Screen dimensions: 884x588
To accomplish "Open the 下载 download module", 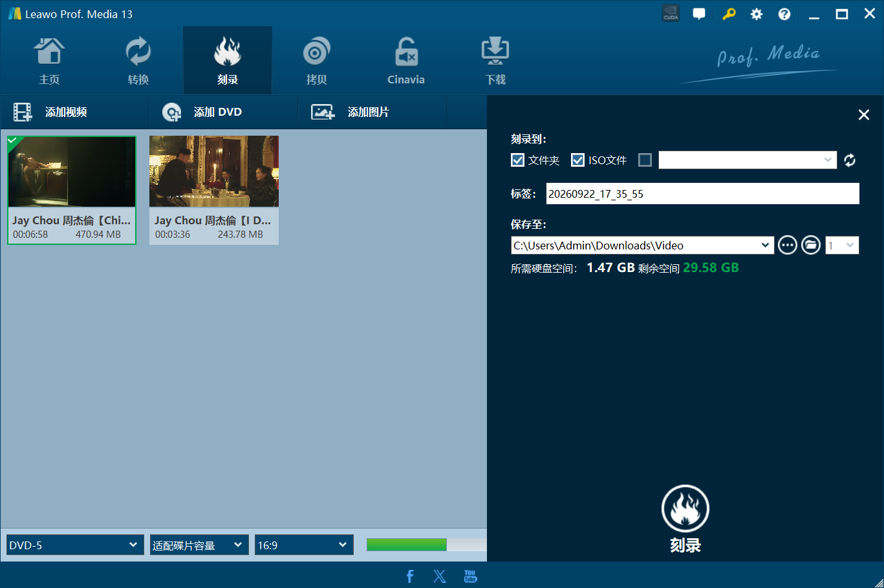I will point(495,61).
